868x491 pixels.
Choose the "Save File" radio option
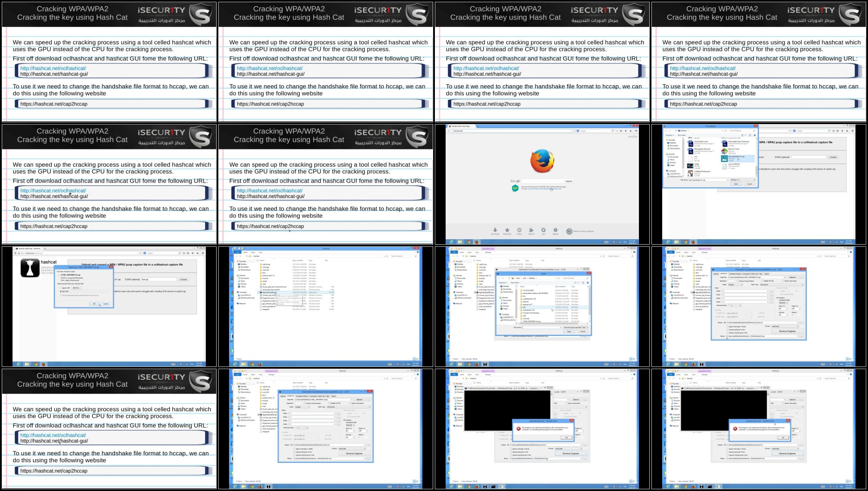[x=61, y=291]
